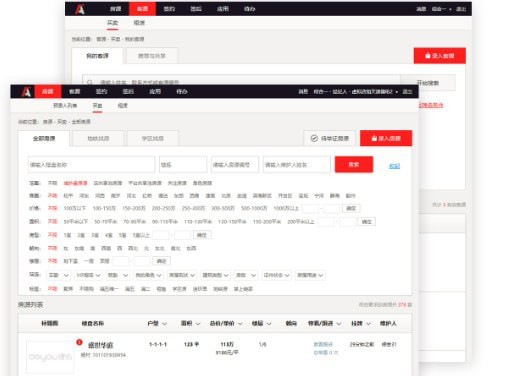Click the magnifier icon in back window search

(x=90, y=82)
